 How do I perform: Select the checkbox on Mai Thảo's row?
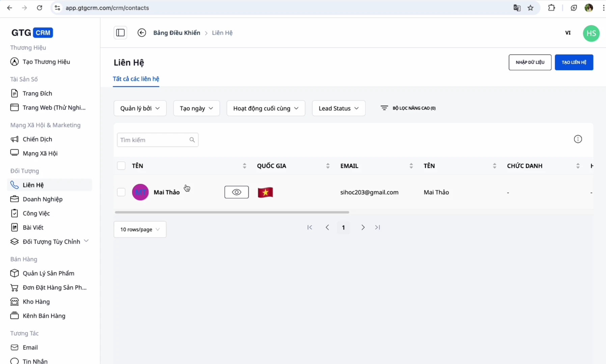(x=121, y=192)
